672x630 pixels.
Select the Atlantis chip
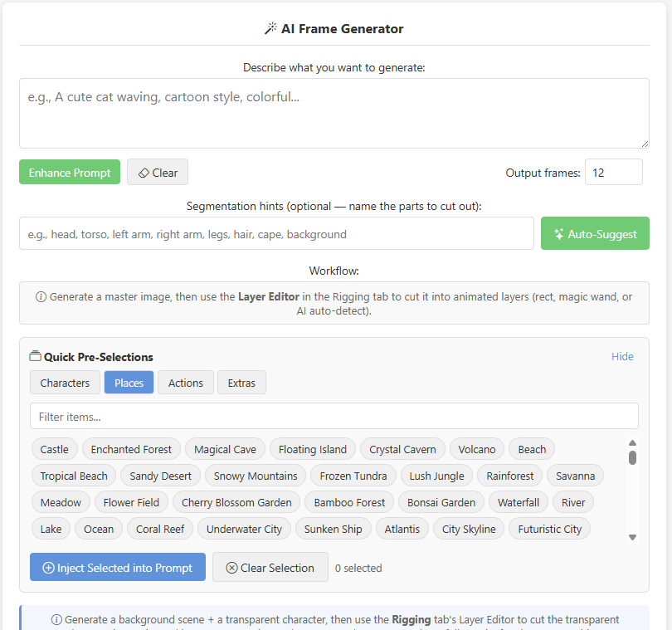[x=402, y=530]
